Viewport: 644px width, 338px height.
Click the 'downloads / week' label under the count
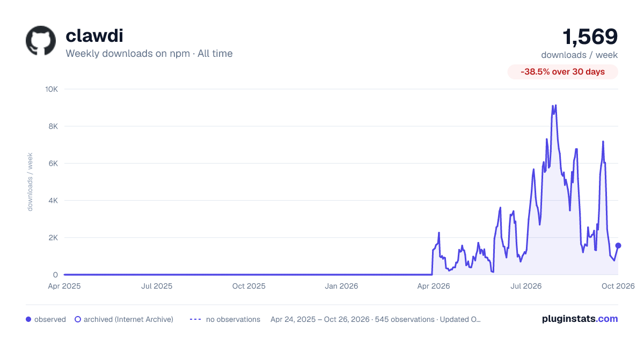580,55
